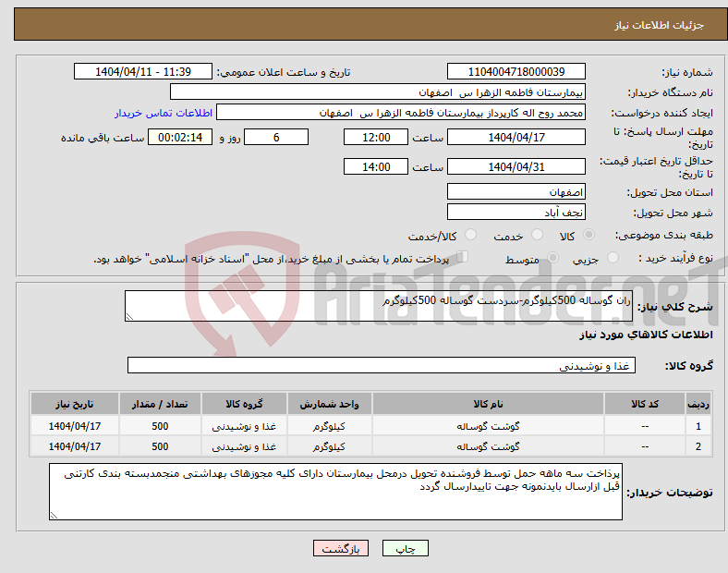The image size is (728, 573).
Task: Click the resize handle of description textarea
Action: pyautogui.click(x=129, y=317)
